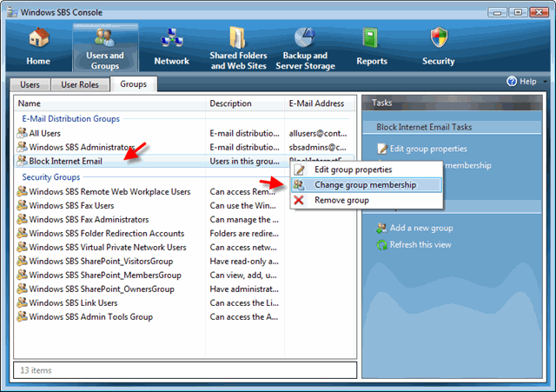Viewport: 556px width, 392px height.
Task: Click Refresh this view link
Action: [420, 245]
